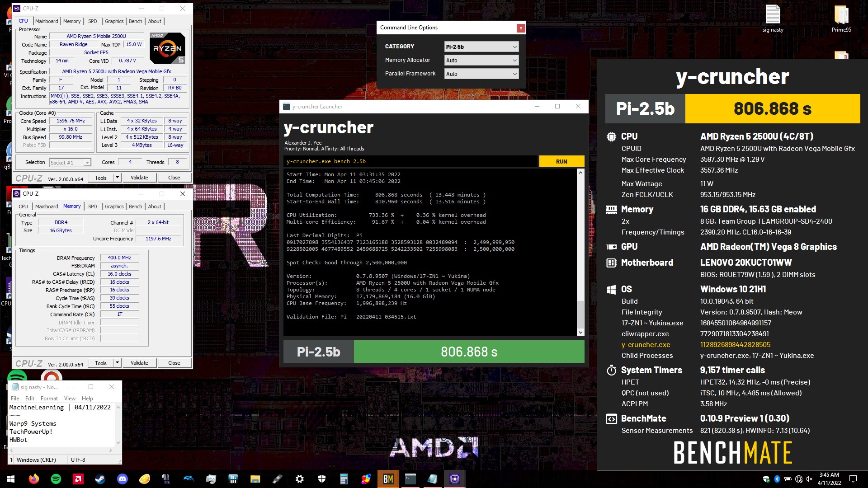Click 'Windows (CRLF)' in Notepad status bar

(x=36, y=460)
